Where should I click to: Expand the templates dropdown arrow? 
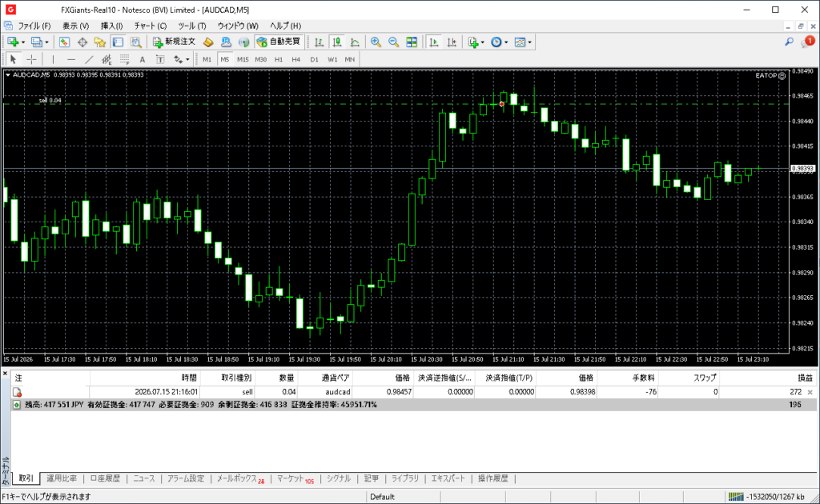pos(529,42)
